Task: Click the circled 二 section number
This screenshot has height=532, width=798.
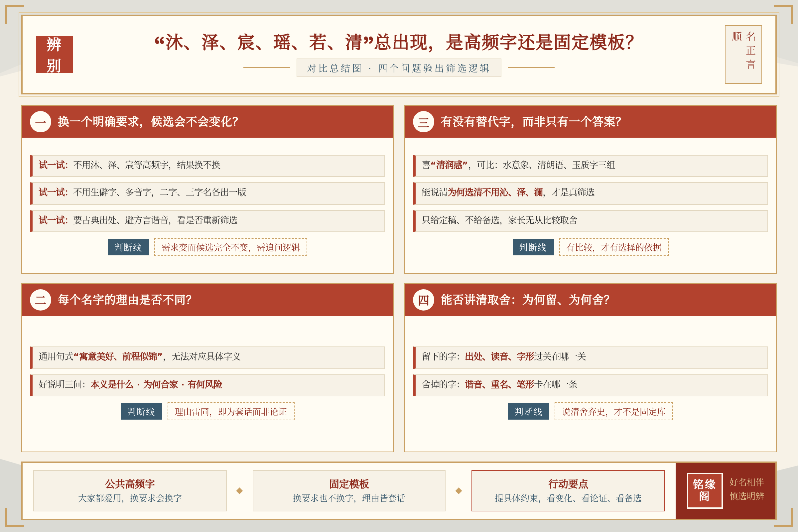Action: [x=40, y=300]
